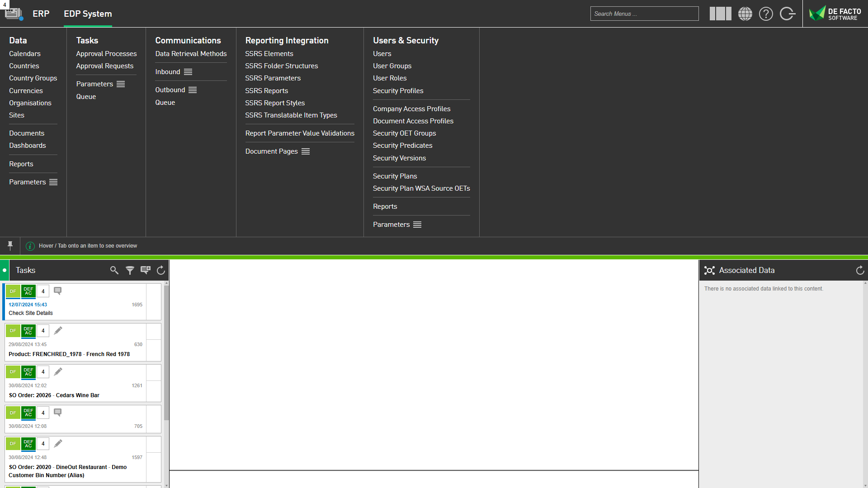This screenshot has height=488, width=868.
Task: Open the Security Profiles link
Action: coord(398,90)
